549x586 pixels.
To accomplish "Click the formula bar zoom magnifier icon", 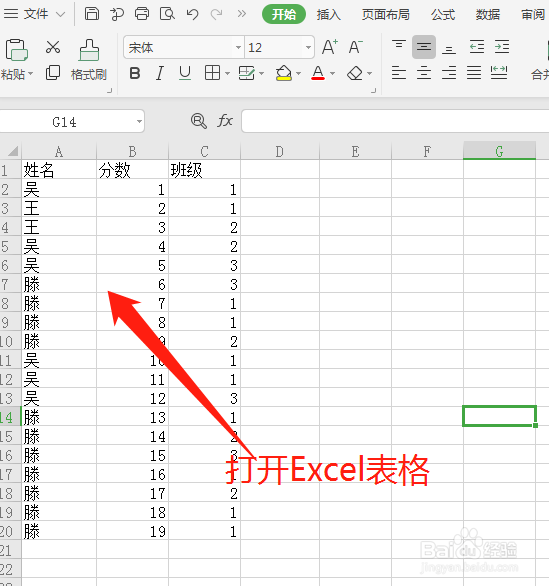I will (198, 121).
